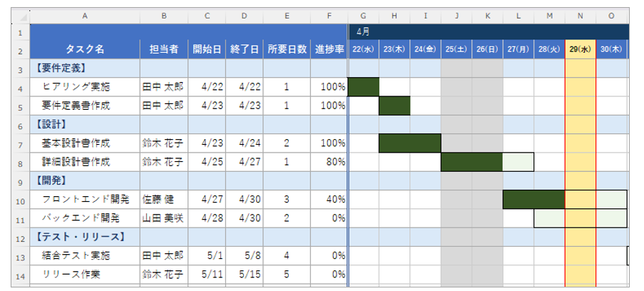Select the 25(土) date cell

(456, 49)
